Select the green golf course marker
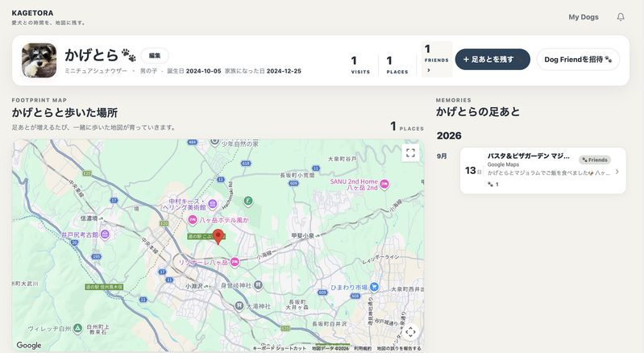644x353 pixels. [x=247, y=201]
